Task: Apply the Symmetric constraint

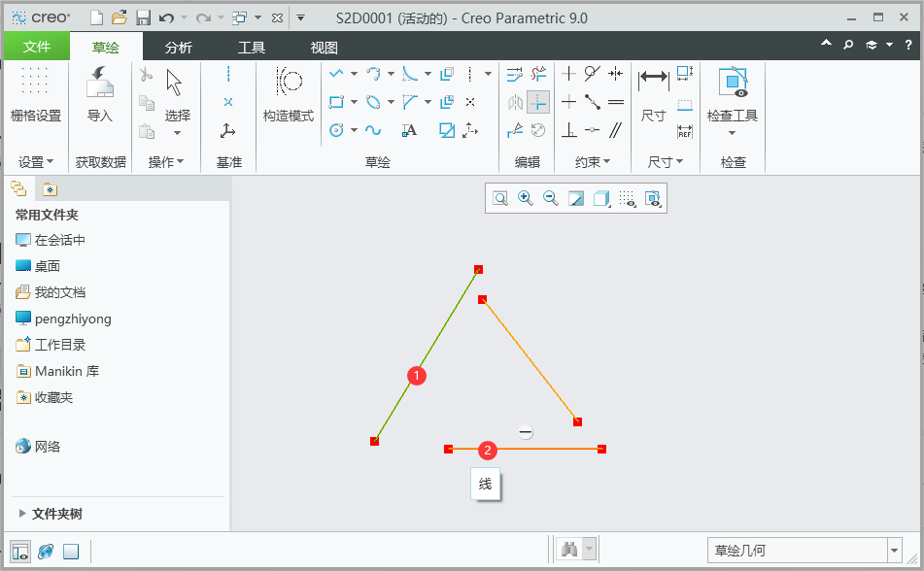Action: coord(616,74)
